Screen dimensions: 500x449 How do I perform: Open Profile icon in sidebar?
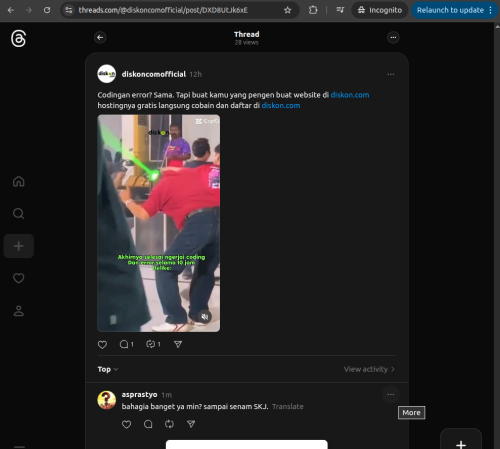19,311
